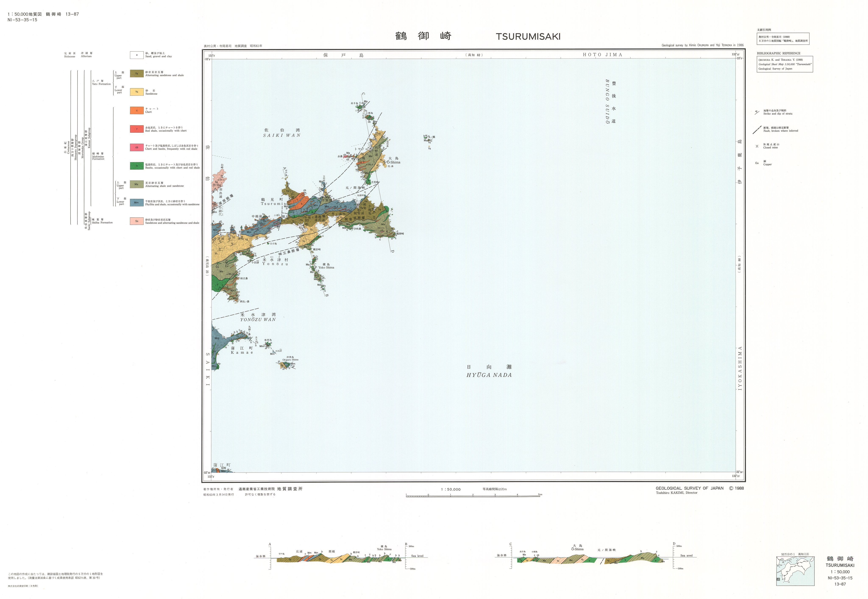Select the orange Chert legend box
Image resolution: width=868 pixels, height=599 pixels.
pyautogui.click(x=137, y=110)
